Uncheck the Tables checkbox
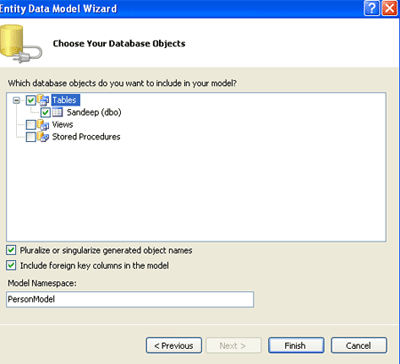400x364 pixels. click(31, 100)
